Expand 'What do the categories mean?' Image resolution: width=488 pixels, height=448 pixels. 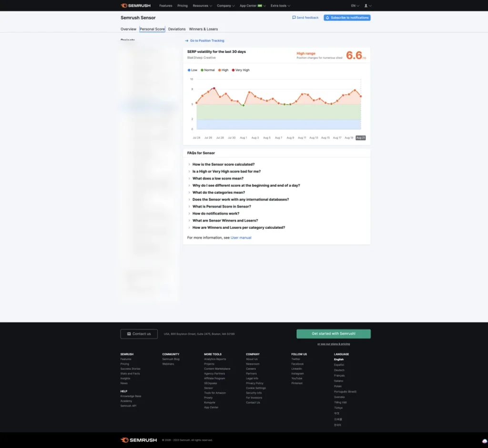(x=218, y=193)
